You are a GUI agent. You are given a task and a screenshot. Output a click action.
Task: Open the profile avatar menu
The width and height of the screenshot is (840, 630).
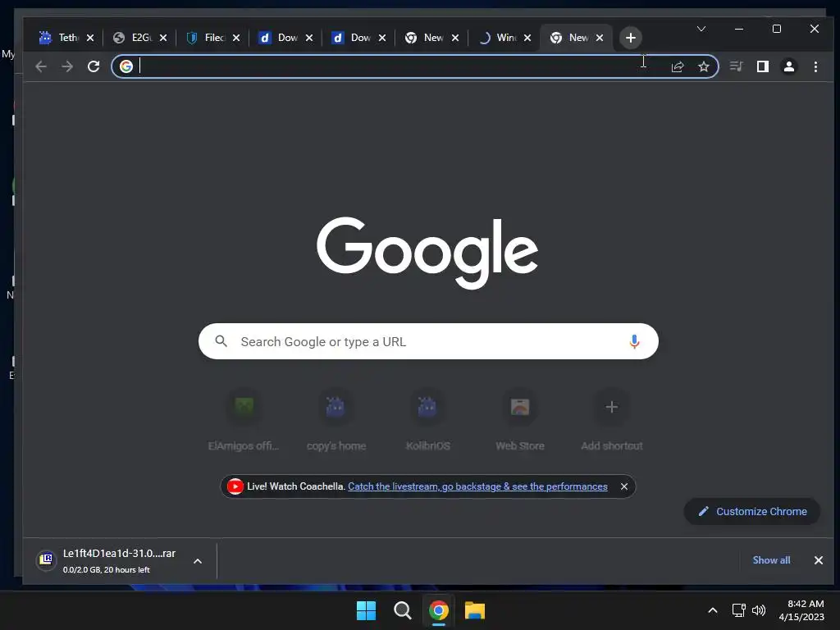click(788, 66)
